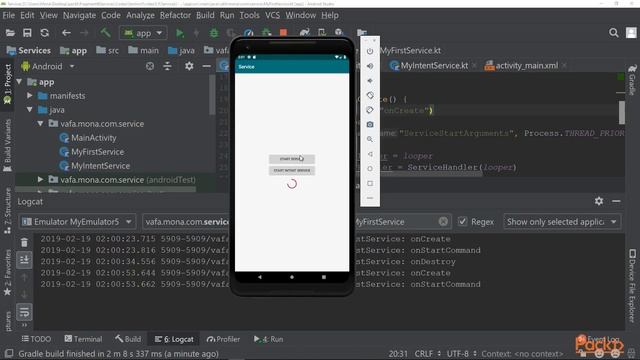Click the Open folder toolbar icon
640x360 pixels.
click(10, 33)
